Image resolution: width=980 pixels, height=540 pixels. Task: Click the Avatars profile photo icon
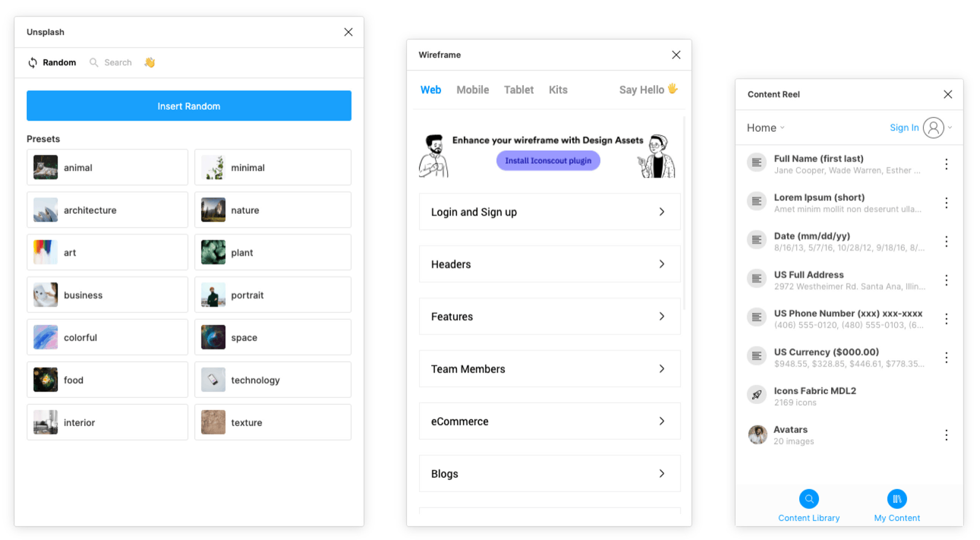(758, 435)
